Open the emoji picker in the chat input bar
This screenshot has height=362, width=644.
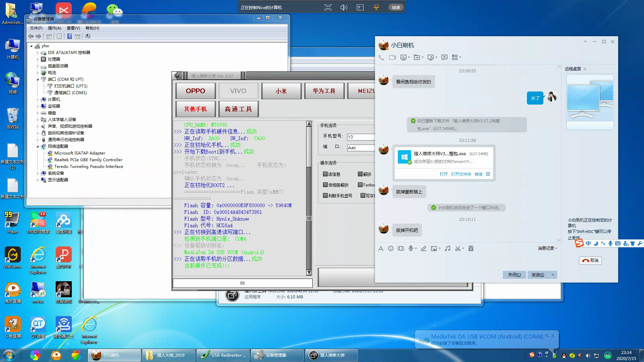click(x=391, y=248)
